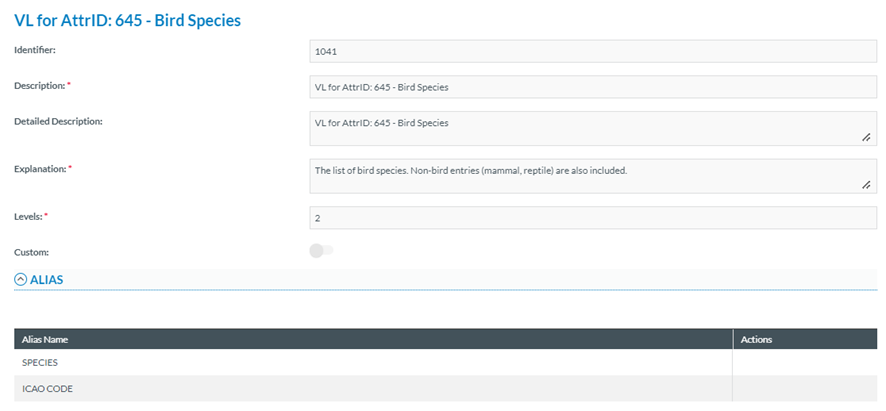The height and width of the screenshot is (411, 886).
Task: Grab the Detailed Description resize handle
Action: tap(866, 138)
